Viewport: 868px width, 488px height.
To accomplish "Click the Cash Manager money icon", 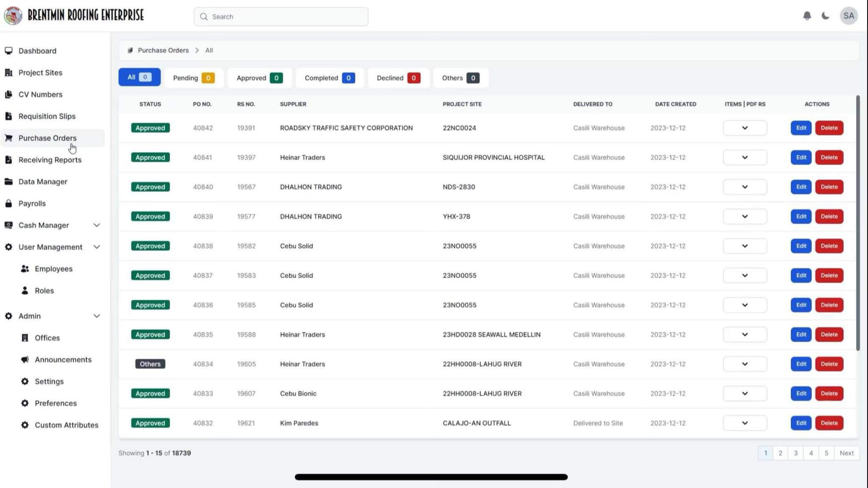I will coord(8,225).
